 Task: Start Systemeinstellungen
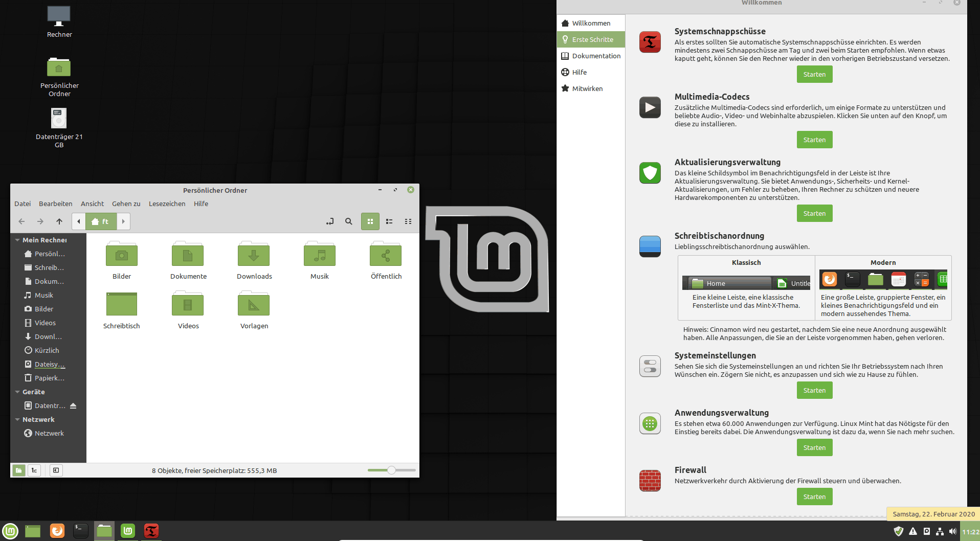(814, 390)
